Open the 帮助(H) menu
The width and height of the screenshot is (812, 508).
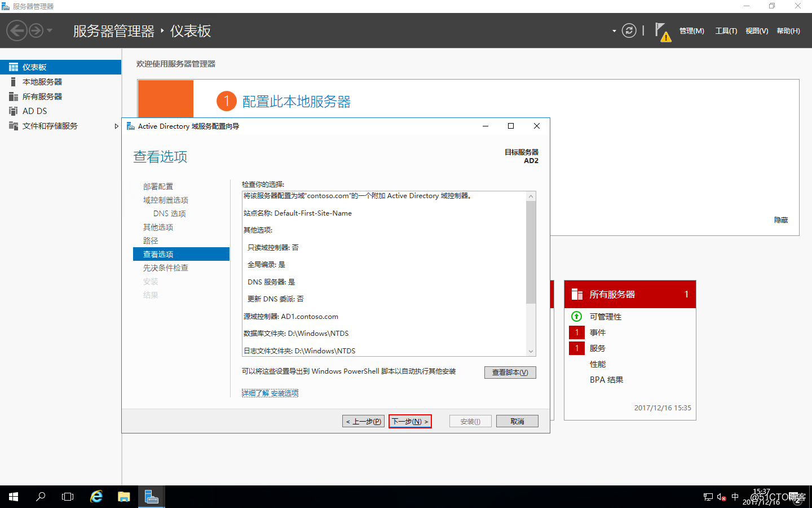pyautogui.click(x=788, y=31)
